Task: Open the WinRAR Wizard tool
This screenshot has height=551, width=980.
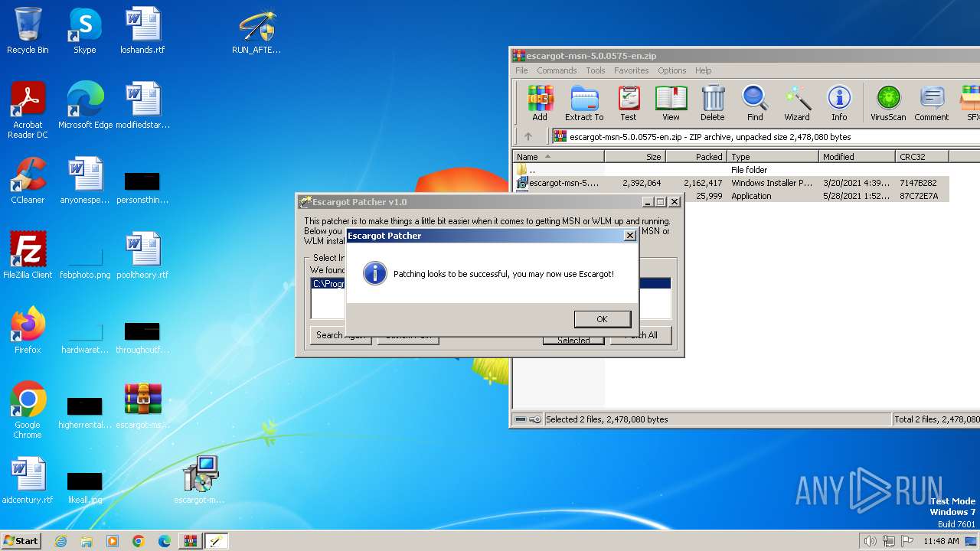Action: tap(796, 103)
